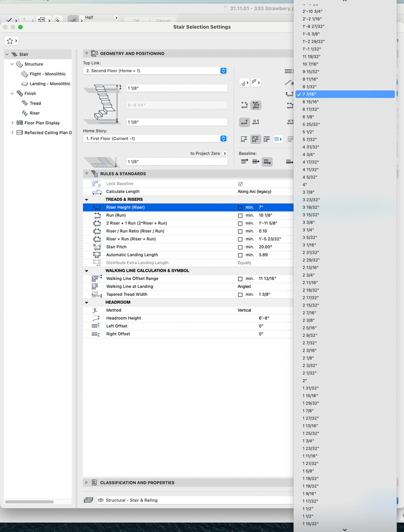
Task: Expand the Floor Plan Display branch
Action: coord(12,123)
